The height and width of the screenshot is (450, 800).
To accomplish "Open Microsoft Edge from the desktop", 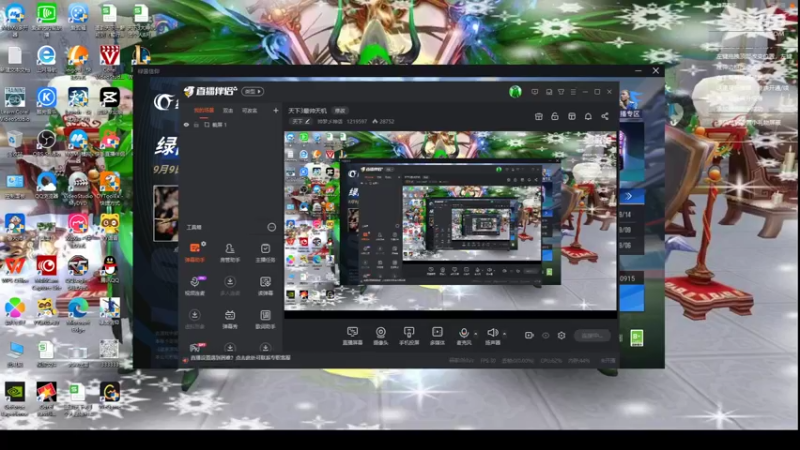I will 78,312.
